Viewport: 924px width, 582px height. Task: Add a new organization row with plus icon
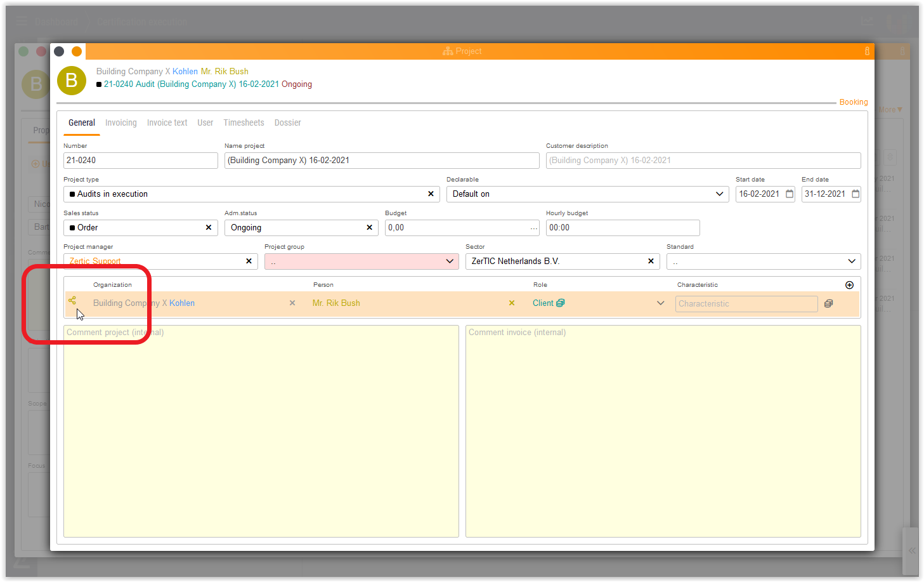pos(849,285)
